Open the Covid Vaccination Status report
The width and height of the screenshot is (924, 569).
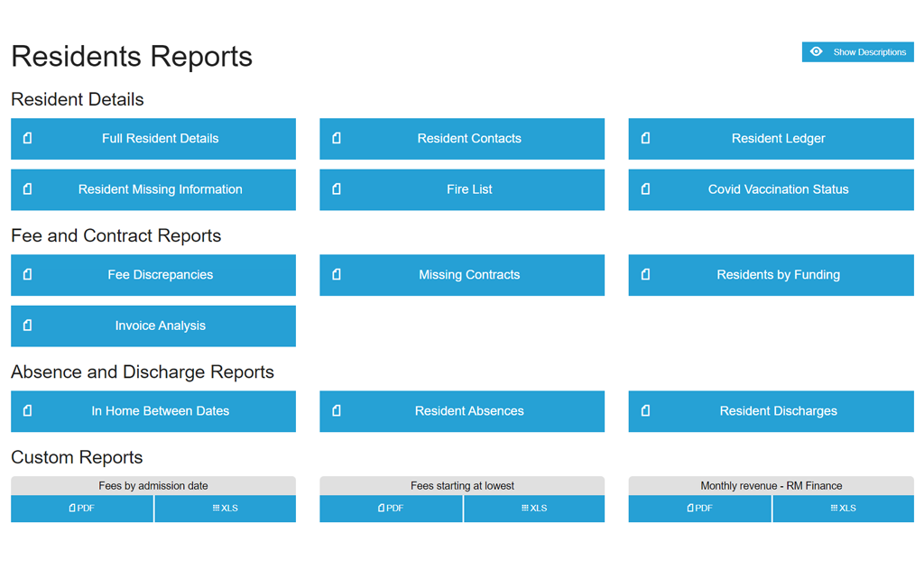(x=771, y=189)
